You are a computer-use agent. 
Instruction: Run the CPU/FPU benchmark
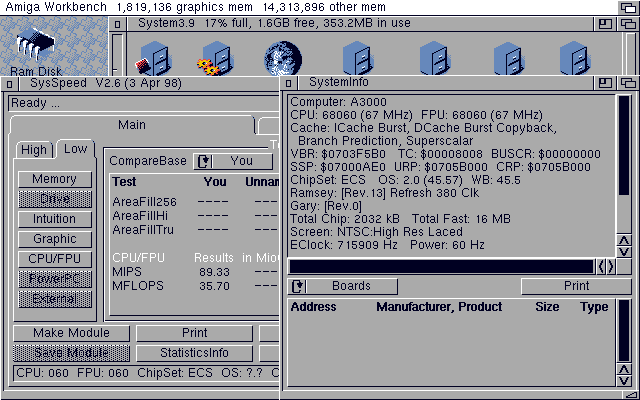54,259
